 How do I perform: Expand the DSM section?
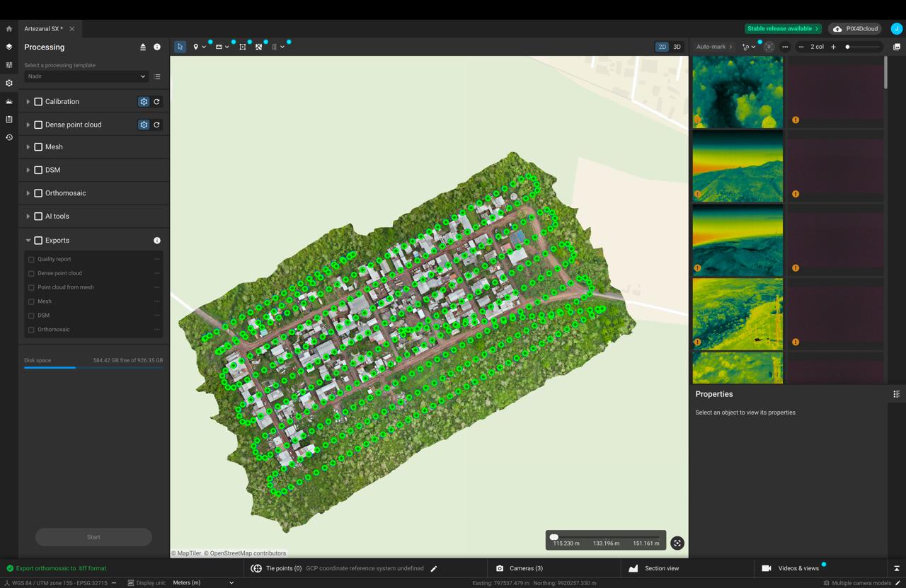[28, 170]
